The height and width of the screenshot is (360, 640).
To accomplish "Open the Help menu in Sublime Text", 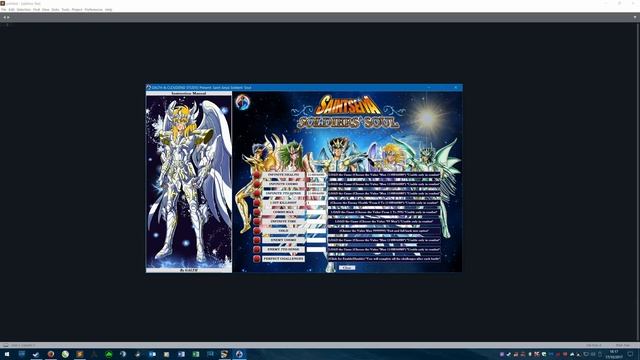I will coord(108,9).
